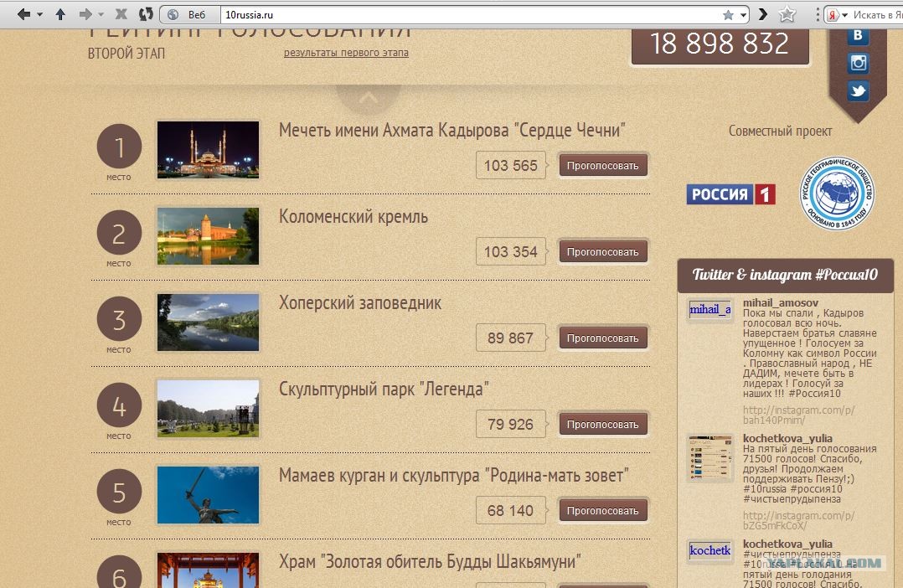Vote for Хоперский заповедник

[602, 338]
